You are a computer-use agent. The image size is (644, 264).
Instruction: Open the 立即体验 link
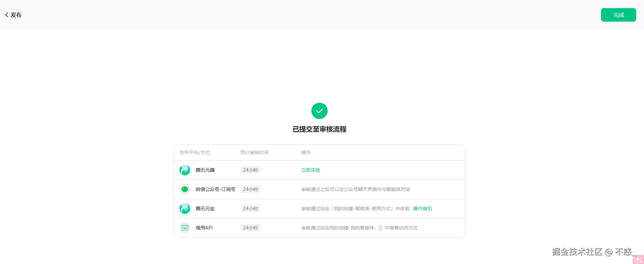(311, 170)
